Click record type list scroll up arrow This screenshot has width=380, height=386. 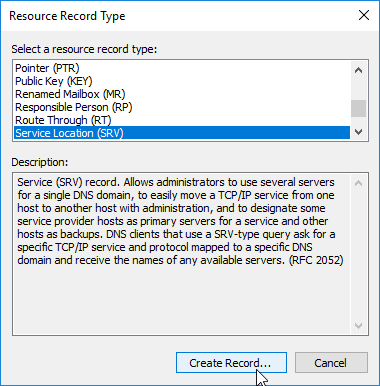(x=359, y=70)
